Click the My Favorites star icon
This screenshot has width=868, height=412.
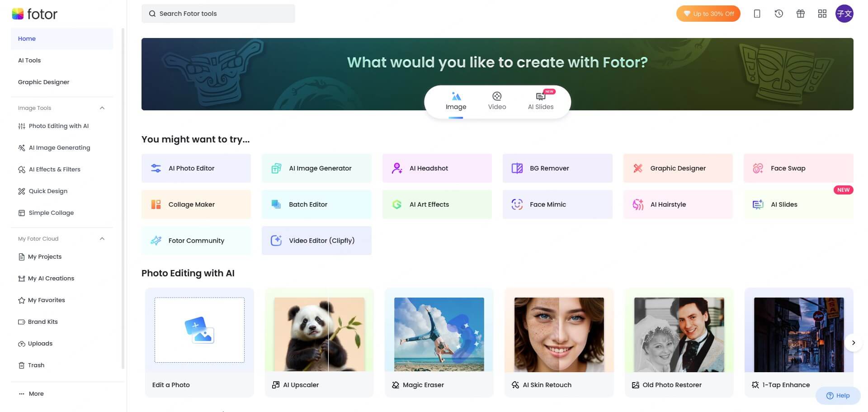coord(21,300)
